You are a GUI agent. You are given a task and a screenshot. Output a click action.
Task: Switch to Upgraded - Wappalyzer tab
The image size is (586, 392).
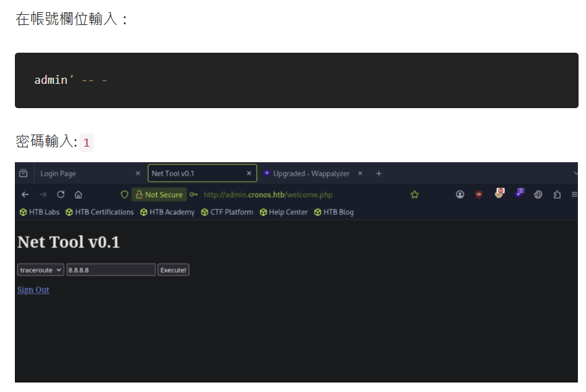coord(313,174)
